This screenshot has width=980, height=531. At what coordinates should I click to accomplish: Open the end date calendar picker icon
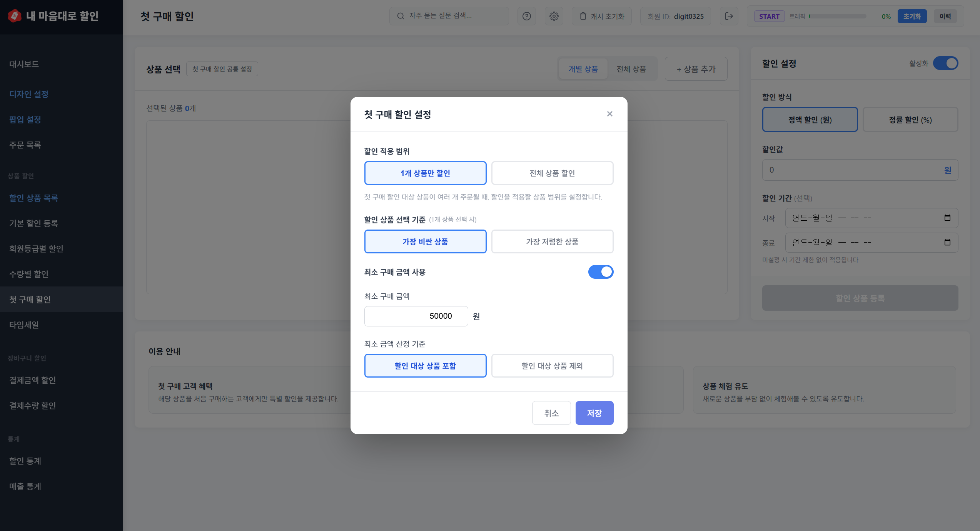(947, 243)
